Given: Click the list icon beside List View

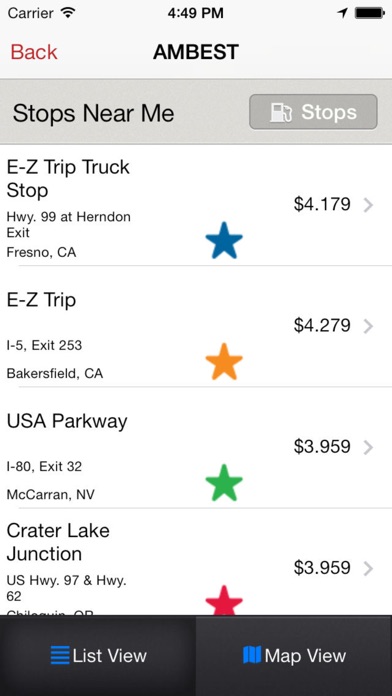Looking at the screenshot, I should (59, 655).
